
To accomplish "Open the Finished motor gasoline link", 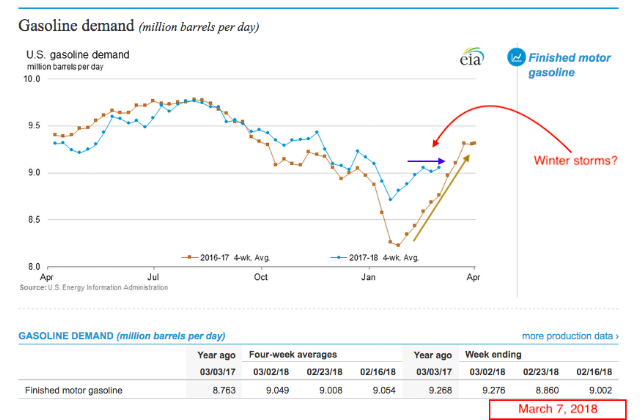I will point(569,65).
